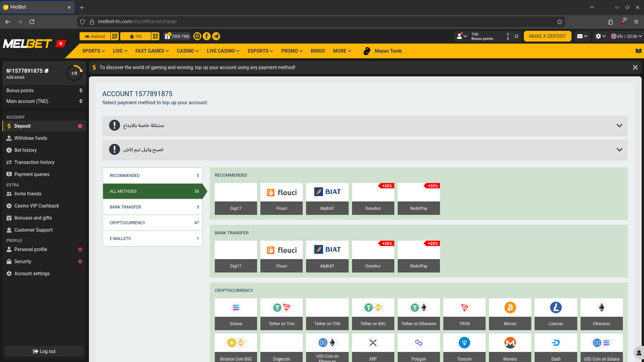Select the Litecoin payment method
This screenshot has height=362, width=644.
(556, 314)
